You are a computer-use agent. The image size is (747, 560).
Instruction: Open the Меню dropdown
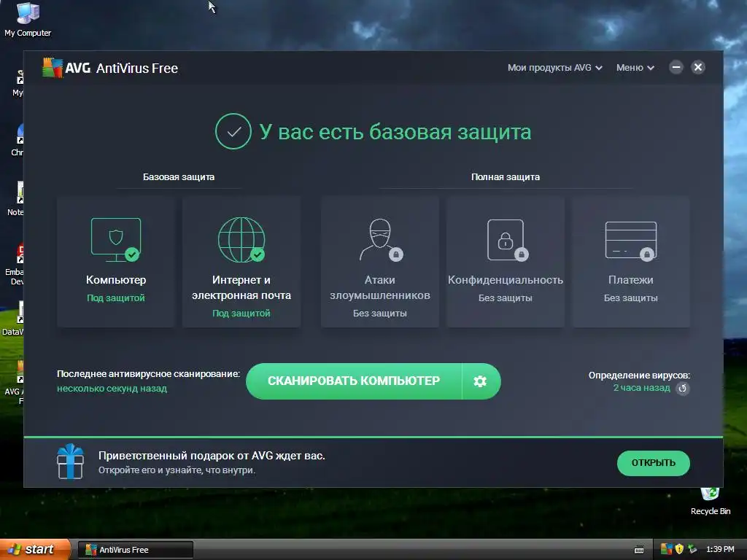click(635, 68)
